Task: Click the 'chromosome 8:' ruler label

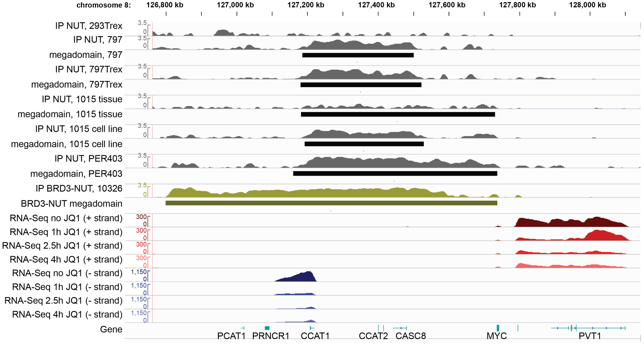Action: [104, 5]
